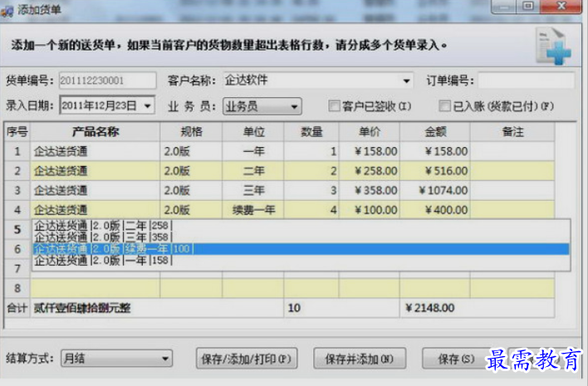Click the total amount ¥2148.00
Image resolution: width=588 pixels, height=386 pixels.
click(429, 308)
